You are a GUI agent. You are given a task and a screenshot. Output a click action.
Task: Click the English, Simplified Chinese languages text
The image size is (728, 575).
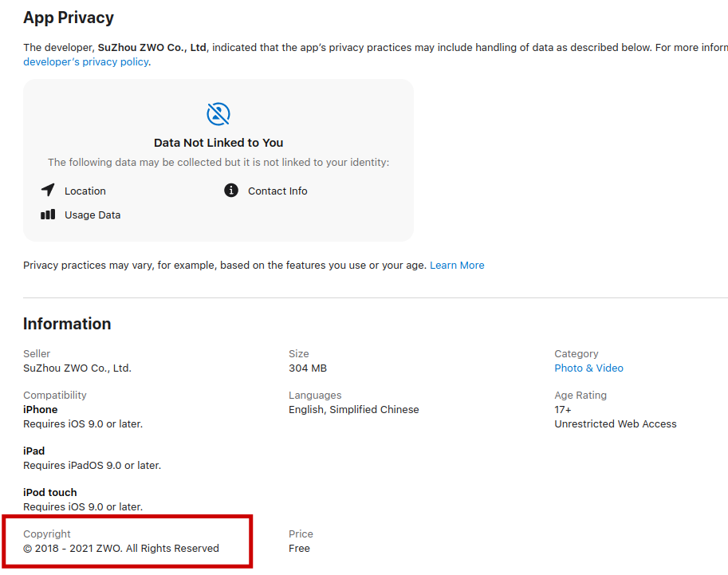click(x=353, y=410)
